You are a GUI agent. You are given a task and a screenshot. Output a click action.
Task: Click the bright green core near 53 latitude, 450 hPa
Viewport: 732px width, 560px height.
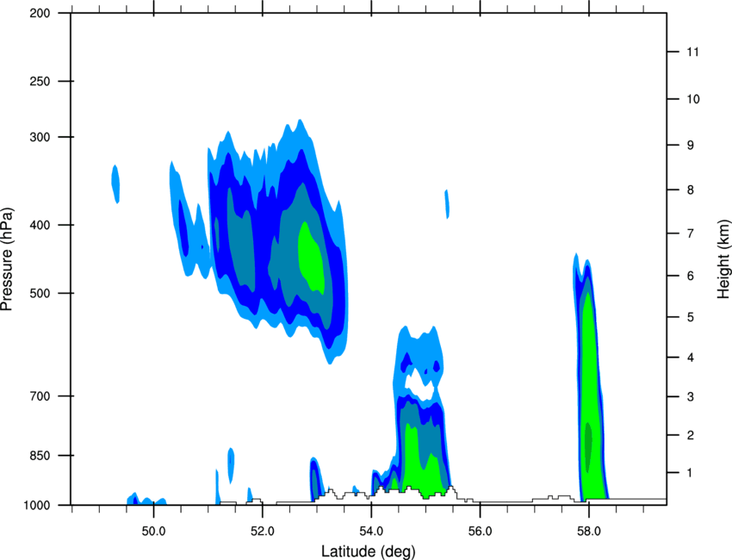coord(311,258)
